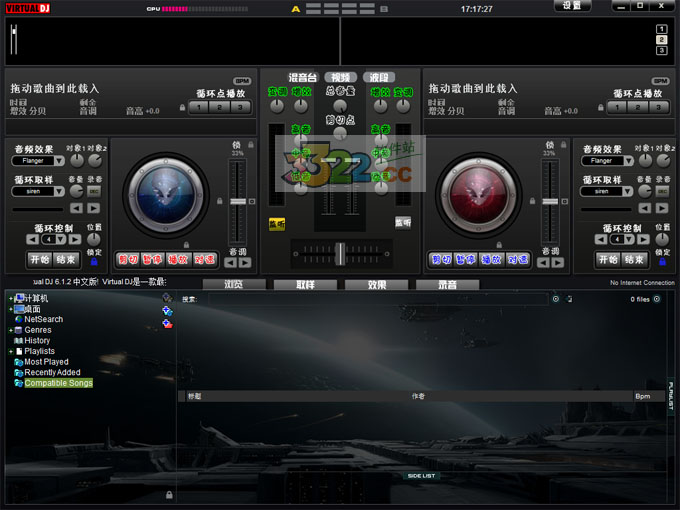680x510 pixels.
Task: Select Recently Added folder
Action: pyautogui.click(x=52, y=372)
